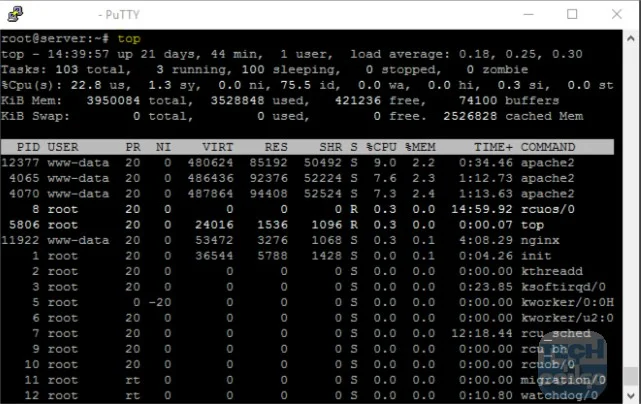The image size is (641, 404).
Task: Click the scrollbar down arrow
Action: (631, 395)
